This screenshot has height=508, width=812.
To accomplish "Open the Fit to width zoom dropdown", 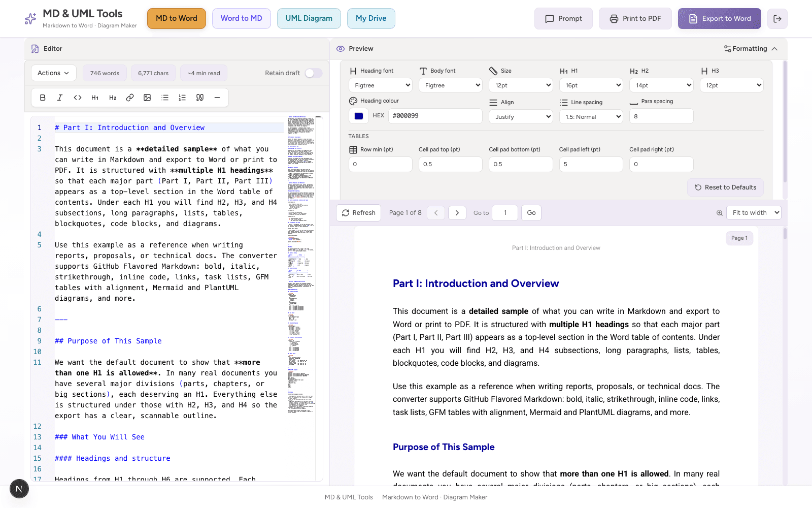I will tap(754, 213).
